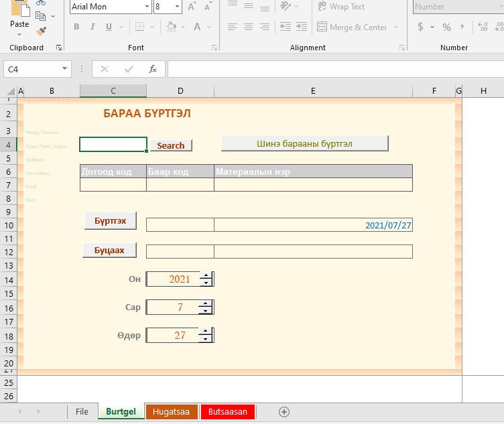This screenshot has height=424, width=504.
Task: Click the Font Color letter A icon
Action: pos(197,27)
